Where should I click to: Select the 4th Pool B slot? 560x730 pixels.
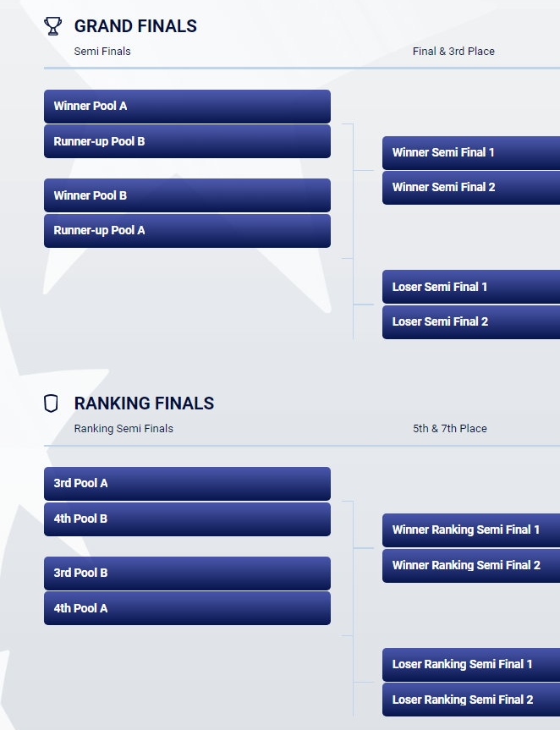[x=187, y=519]
